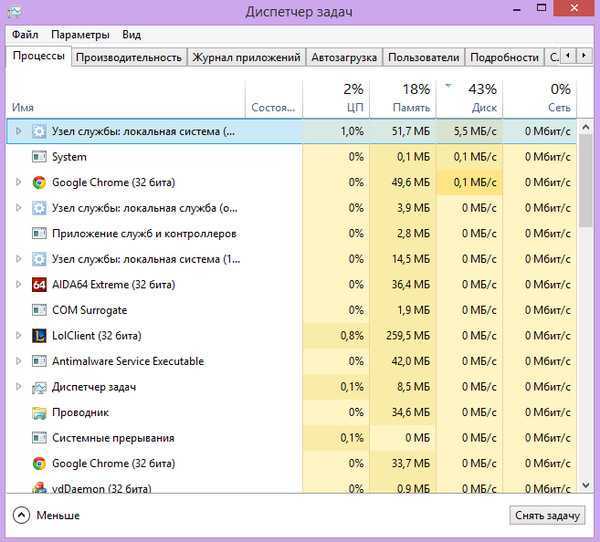Click the '36,4 МБ' memory value
The height and width of the screenshot is (542, 600).
[411, 285]
